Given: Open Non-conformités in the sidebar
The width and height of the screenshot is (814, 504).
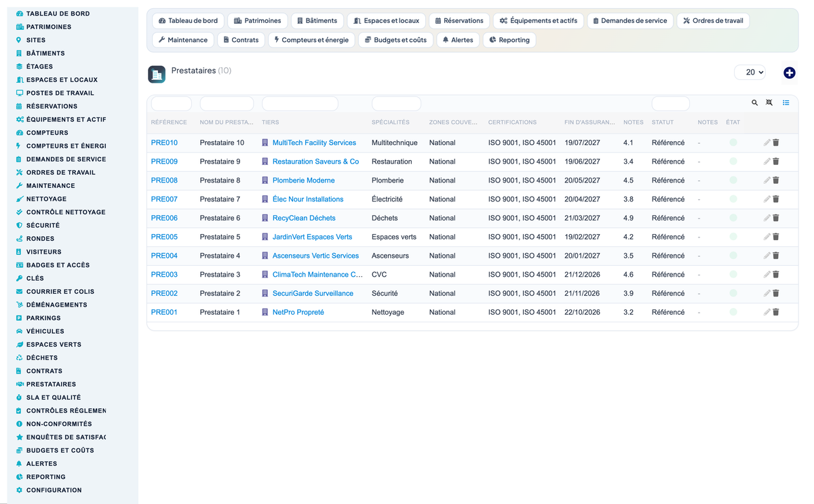Looking at the screenshot, I should (59, 424).
